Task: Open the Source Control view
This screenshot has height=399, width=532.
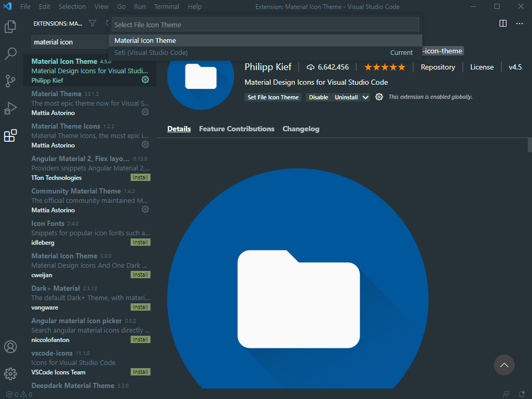Action: click(x=10, y=81)
